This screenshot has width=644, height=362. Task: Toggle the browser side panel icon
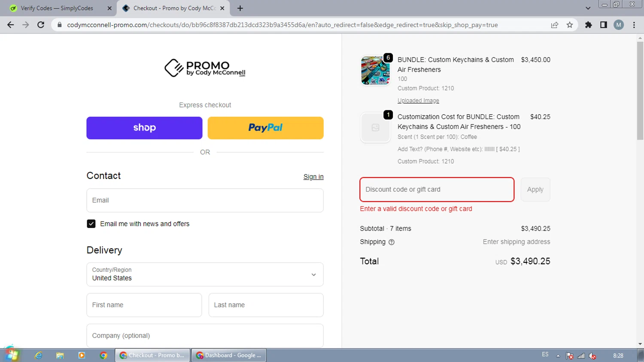click(x=604, y=25)
